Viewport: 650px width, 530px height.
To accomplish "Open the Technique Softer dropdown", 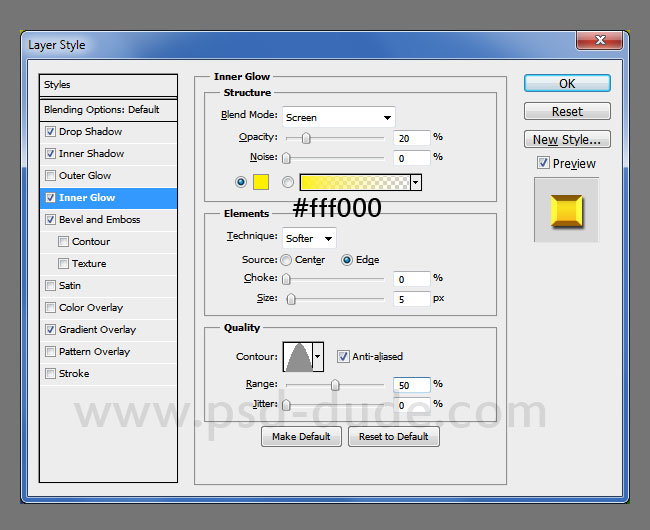I will pos(309,238).
